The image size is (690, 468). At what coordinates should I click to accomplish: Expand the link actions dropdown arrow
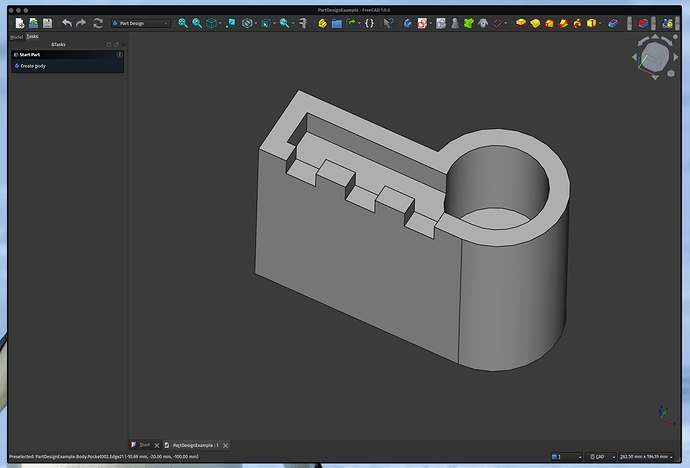[359, 23]
